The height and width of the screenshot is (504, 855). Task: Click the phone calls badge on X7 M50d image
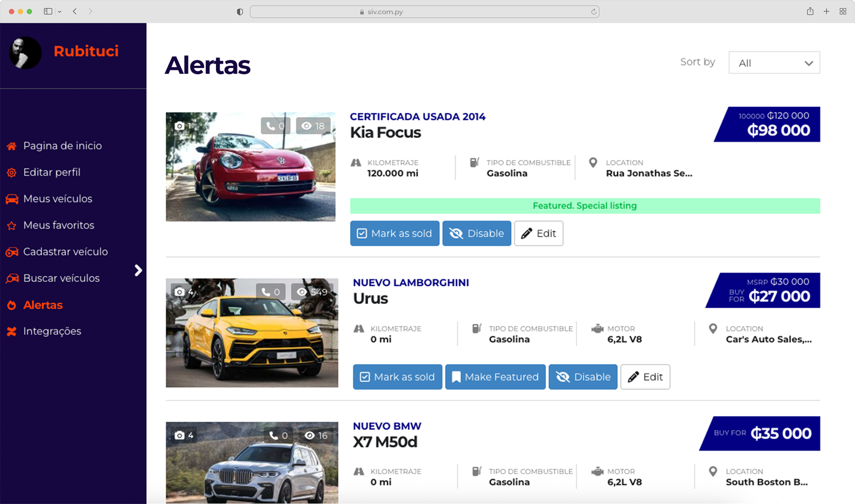click(x=278, y=435)
